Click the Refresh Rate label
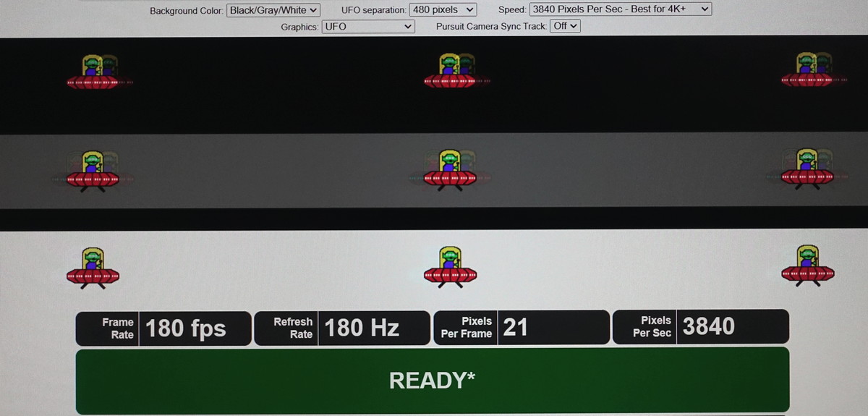868x416 pixels. [x=293, y=328]
